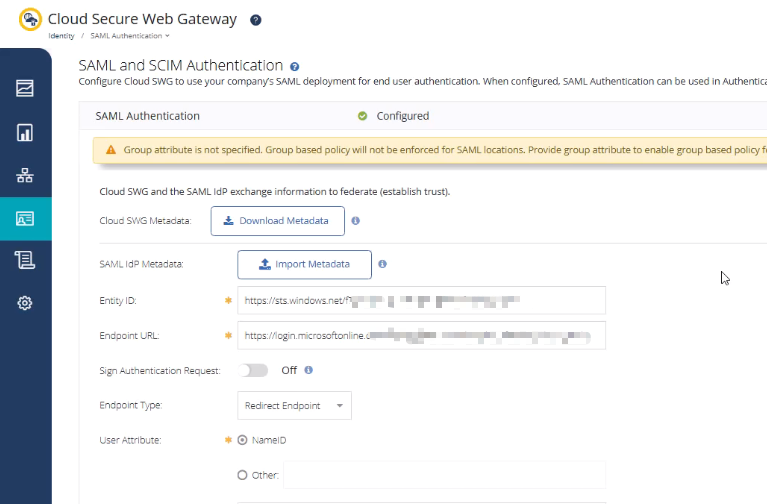The width and height of the screenshot is (767, 504).
Task: Expand the SAML Authentication breadcrumb dropdown
Action: [130, 36]
